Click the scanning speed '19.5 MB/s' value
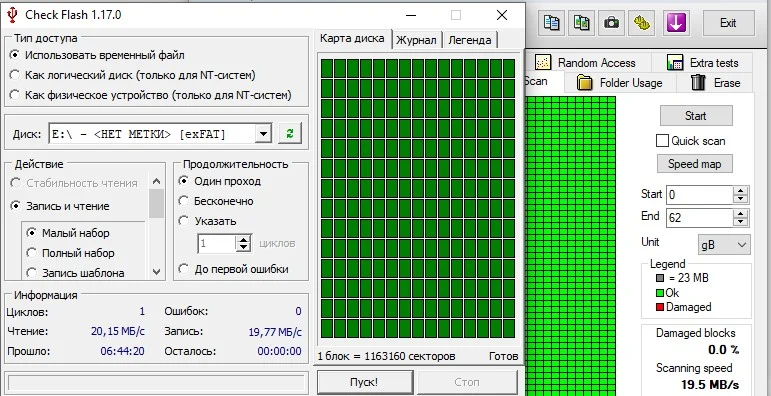Screen dimensions: 771x396 pos(710,385)
